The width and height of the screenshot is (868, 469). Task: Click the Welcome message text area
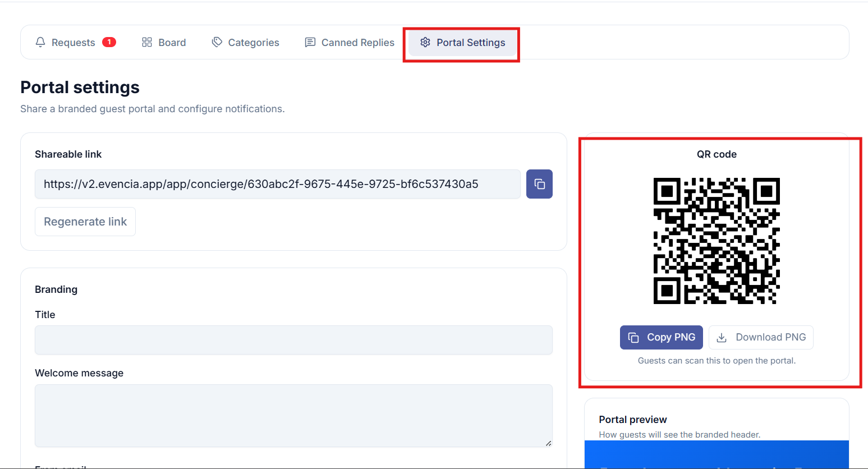[x=293, y=416]
